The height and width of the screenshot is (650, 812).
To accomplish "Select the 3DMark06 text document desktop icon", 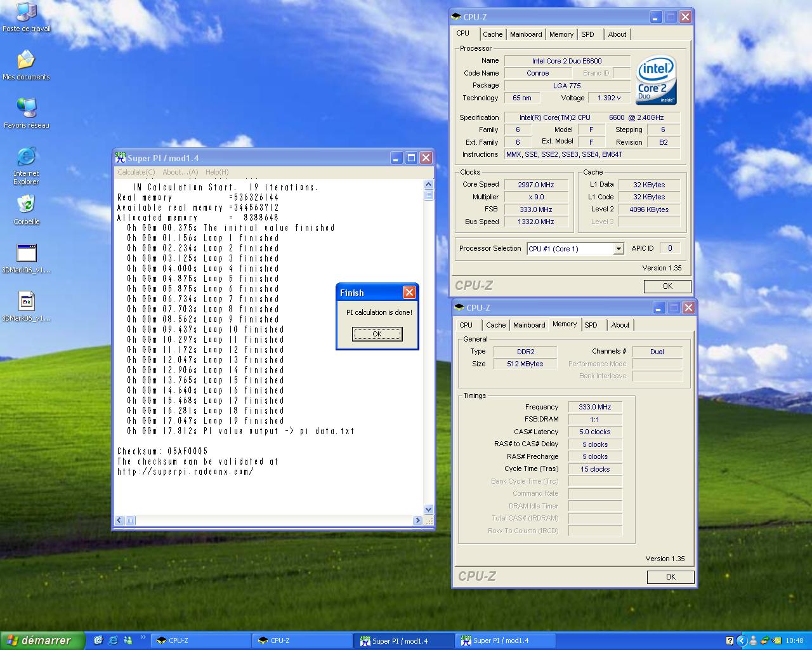I will click(26, 307).
